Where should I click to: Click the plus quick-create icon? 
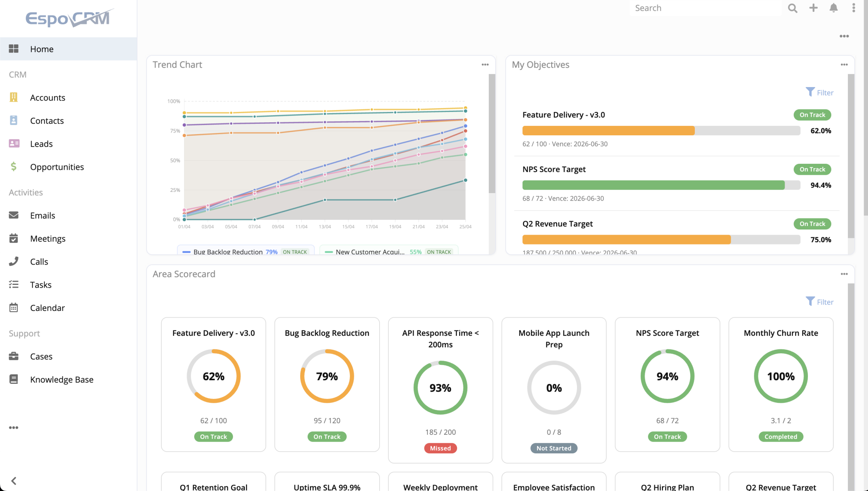click(x=813, y=8)
